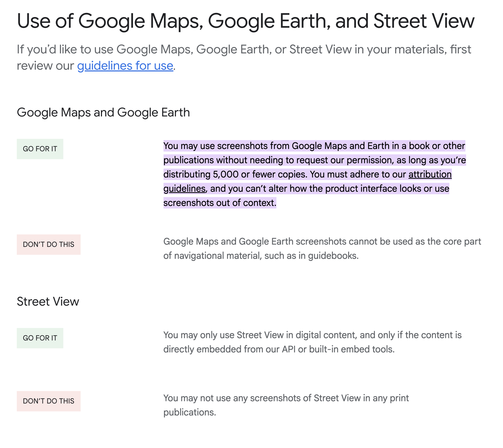503x448 pixels.
Task: Click the GO FOR IT badge under Google Maps and Google Earth
Action: click(x=40, y=149)
